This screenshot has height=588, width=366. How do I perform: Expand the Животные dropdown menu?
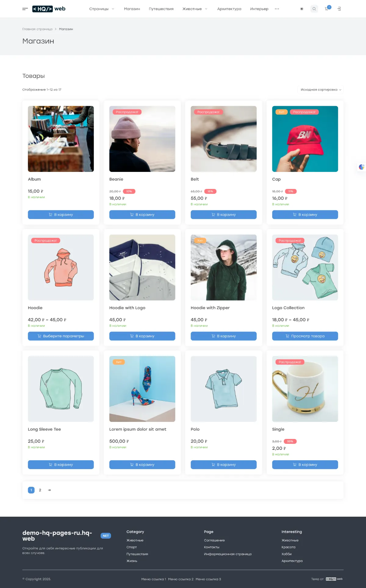195,9
